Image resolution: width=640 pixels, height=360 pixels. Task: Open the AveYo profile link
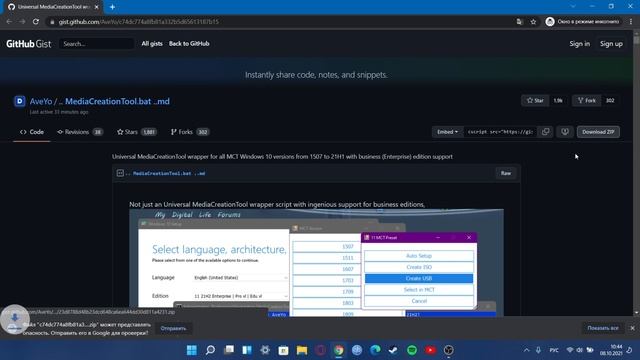pos(41,101)
